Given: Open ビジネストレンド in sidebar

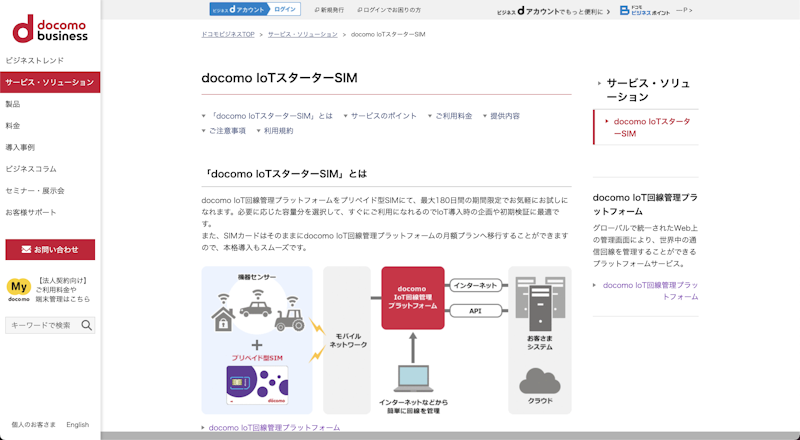Looking at the screenshot, I should coord(34,60).
